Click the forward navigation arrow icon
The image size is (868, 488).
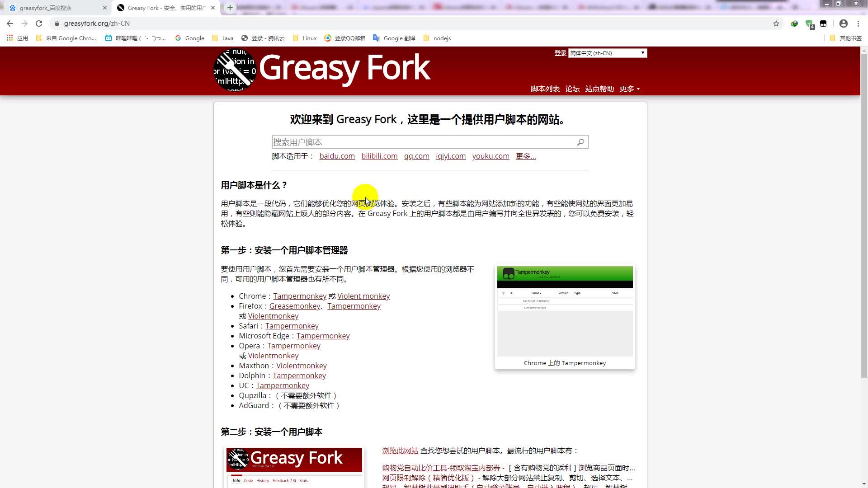click(x=24, y=23)
